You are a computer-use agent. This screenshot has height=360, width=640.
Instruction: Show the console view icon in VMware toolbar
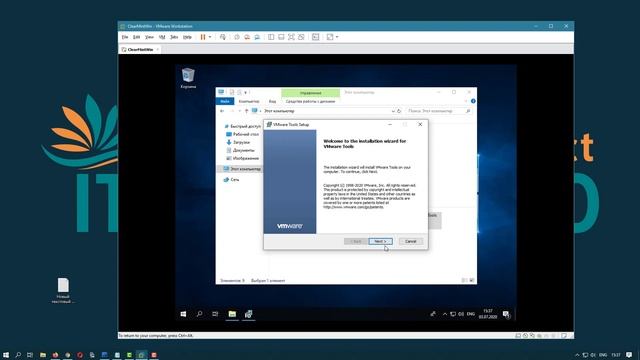[x=316, y=37]
